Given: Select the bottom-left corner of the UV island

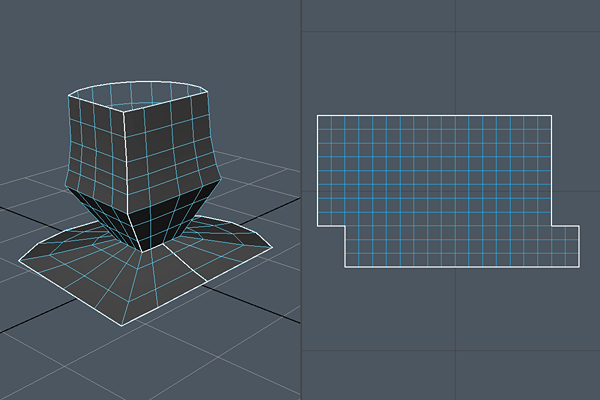Looking at the screenshot, I should point(345,268).
